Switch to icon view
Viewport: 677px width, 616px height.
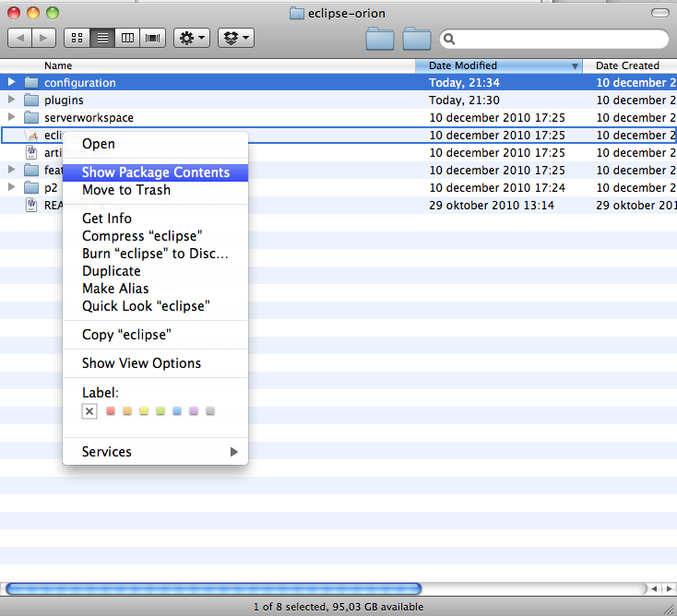tap(77, 38)
